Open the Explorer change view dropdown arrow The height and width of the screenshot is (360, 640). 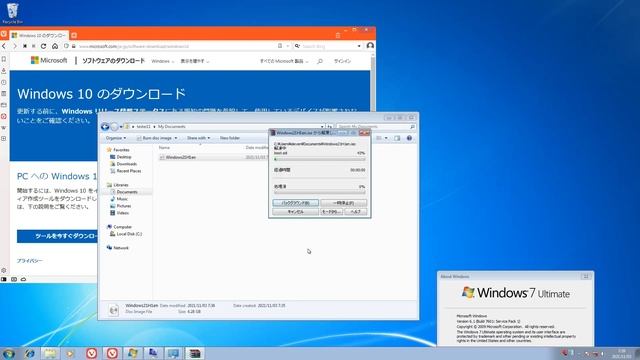pos(386,138)
